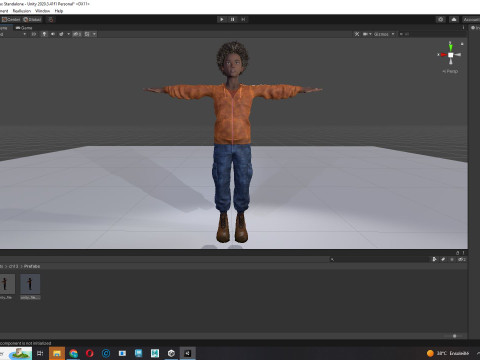Screen dimensions: 480x360
Task: Open the scene camera settings dropdown
Action: tap(367, 34)
